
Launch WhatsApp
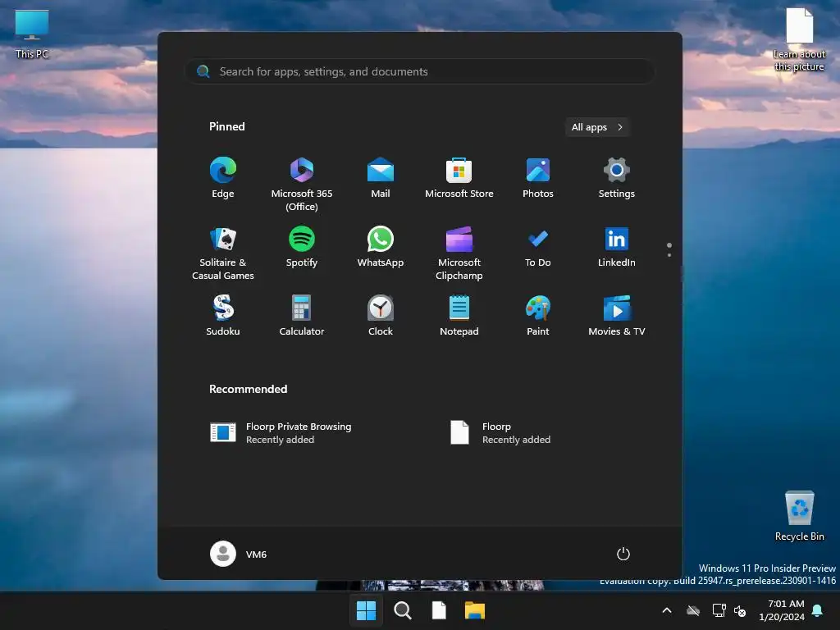tap(381, 246)
